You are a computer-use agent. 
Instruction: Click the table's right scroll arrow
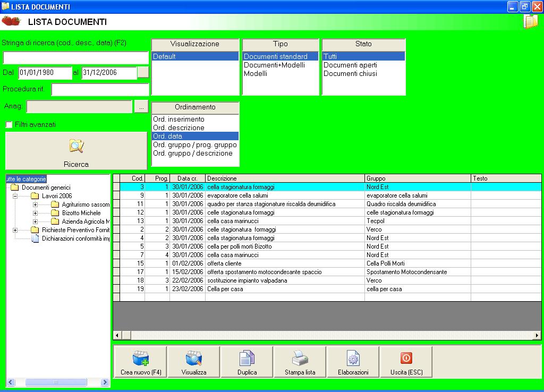[537, 335]
